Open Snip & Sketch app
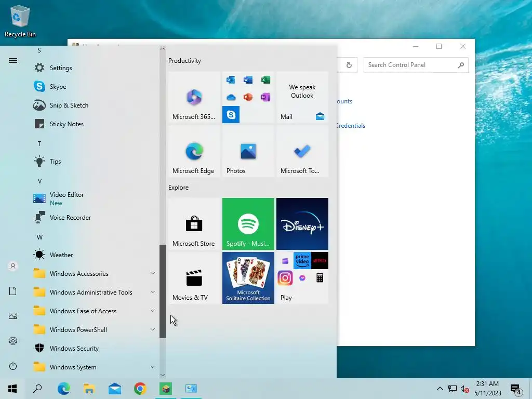 point(95,105)
